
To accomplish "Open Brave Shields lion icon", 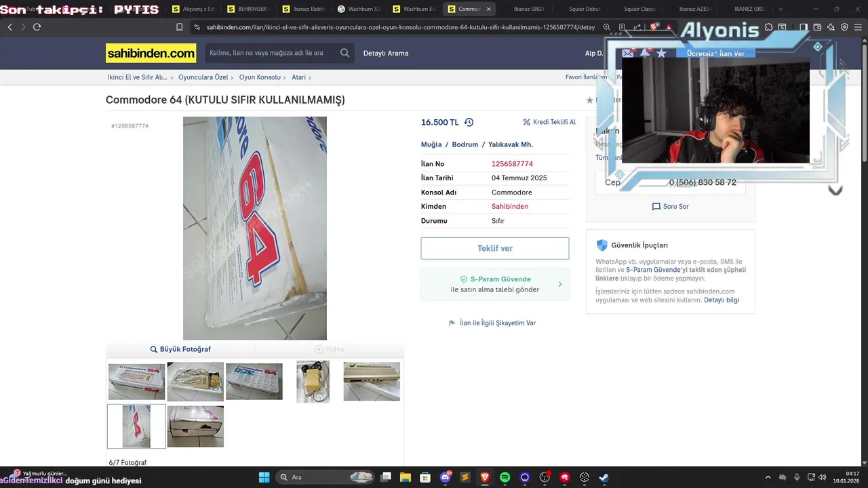I will pos(654,27).
